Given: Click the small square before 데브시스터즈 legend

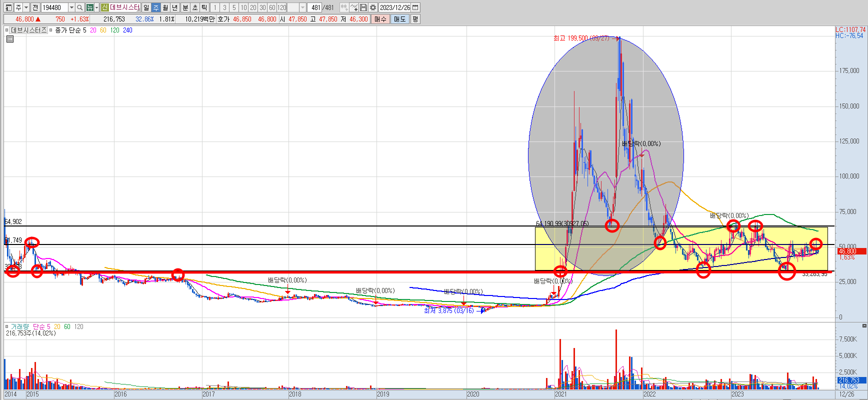Looking at the screenshot, I should (x=7, y=30).
